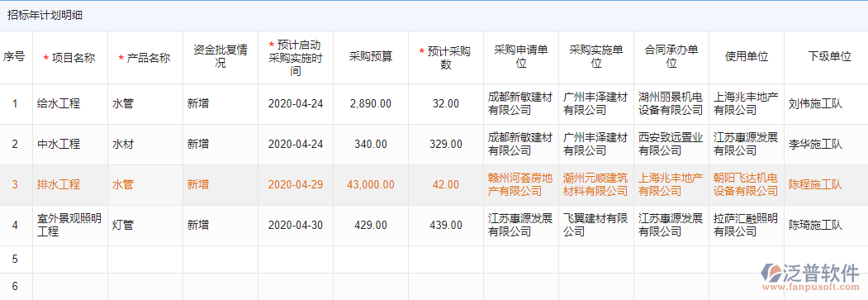The image size is (868, 300).
Task: Click the date 2020-04-24 in 给水工程 row
Action: pos(296,104)
